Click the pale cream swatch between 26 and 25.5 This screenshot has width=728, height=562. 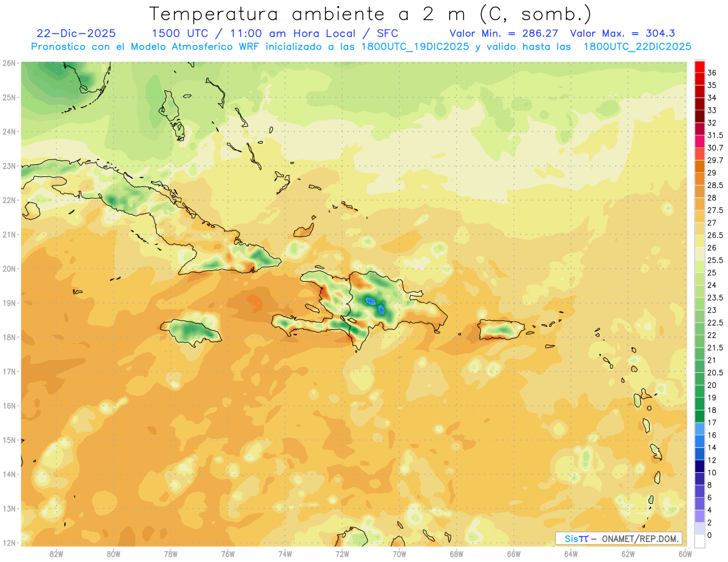(x=699, y=253)
